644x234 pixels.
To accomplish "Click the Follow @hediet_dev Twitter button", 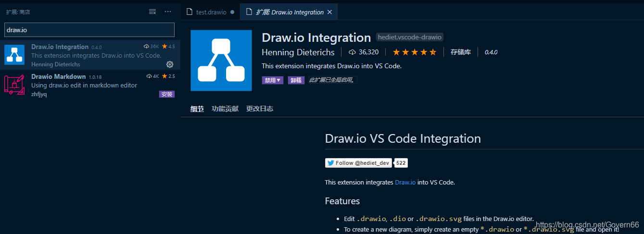I will click(358, 163).
